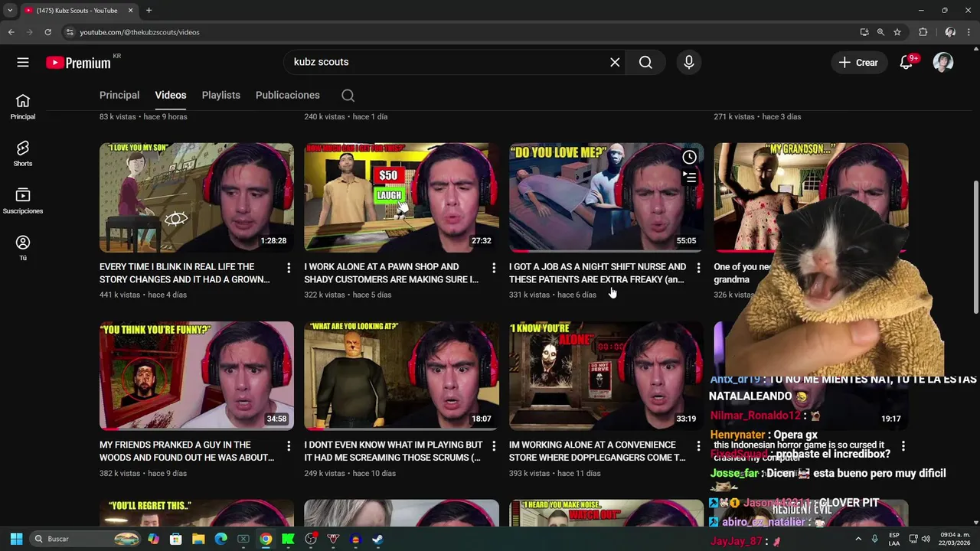Open options for CONVENIENCE STORE video
Viewport: 980px width, 551px height.
click(698, 445)
